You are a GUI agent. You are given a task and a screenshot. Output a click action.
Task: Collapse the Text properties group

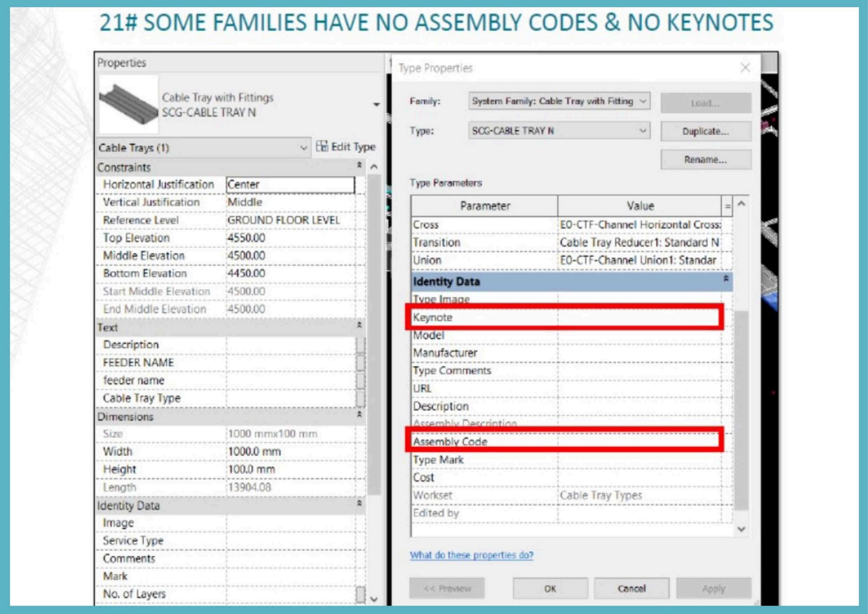click(x=359, y=325)
